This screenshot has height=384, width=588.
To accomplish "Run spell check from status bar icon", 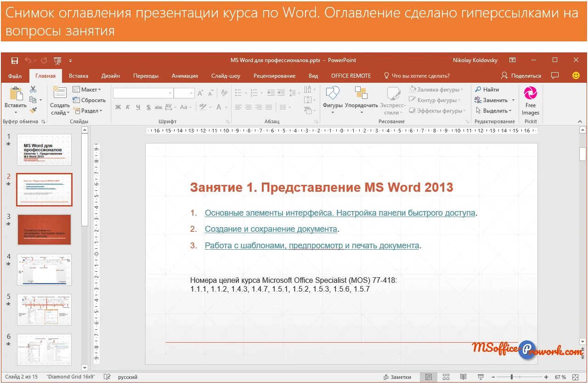I will (x=107, y=377).
